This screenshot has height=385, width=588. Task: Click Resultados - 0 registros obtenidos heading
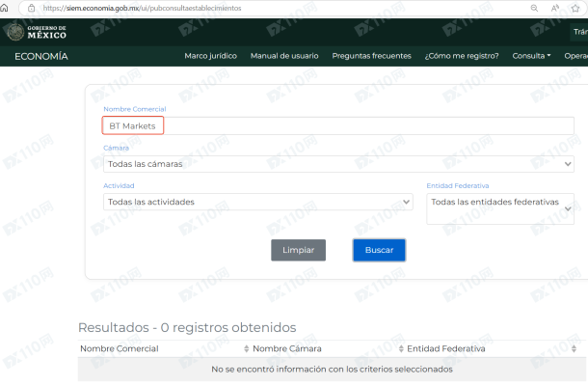coord(187,328)
